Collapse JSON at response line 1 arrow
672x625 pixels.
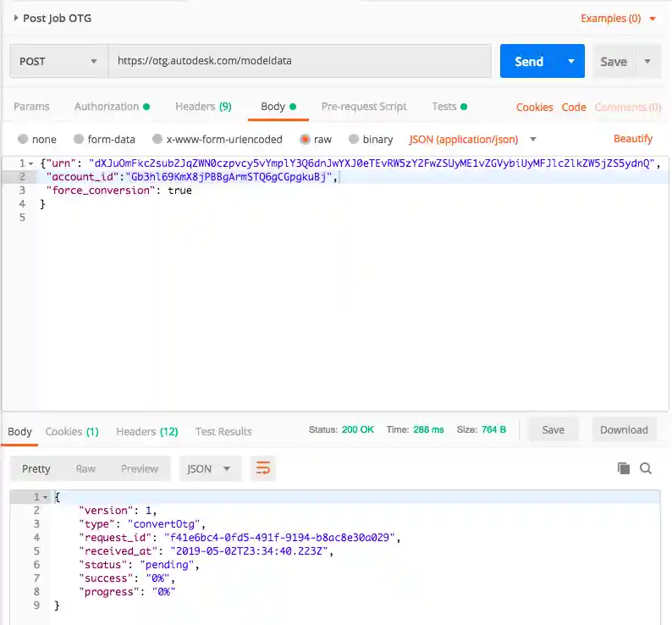45,497
